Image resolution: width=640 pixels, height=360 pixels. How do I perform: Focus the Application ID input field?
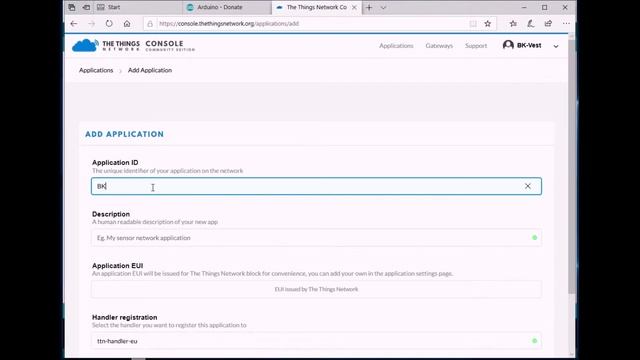tap(316, 186)
